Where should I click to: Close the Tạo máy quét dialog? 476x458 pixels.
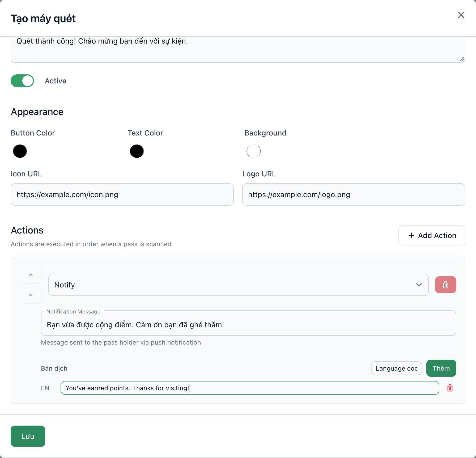tap(461, 15)
